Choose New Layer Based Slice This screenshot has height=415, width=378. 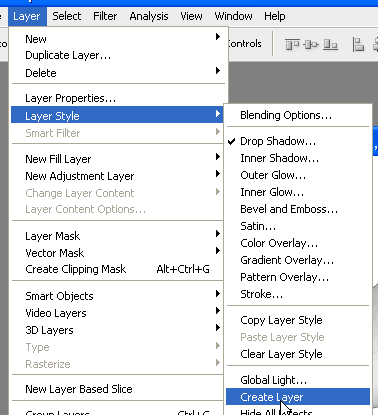click(118, 389)
